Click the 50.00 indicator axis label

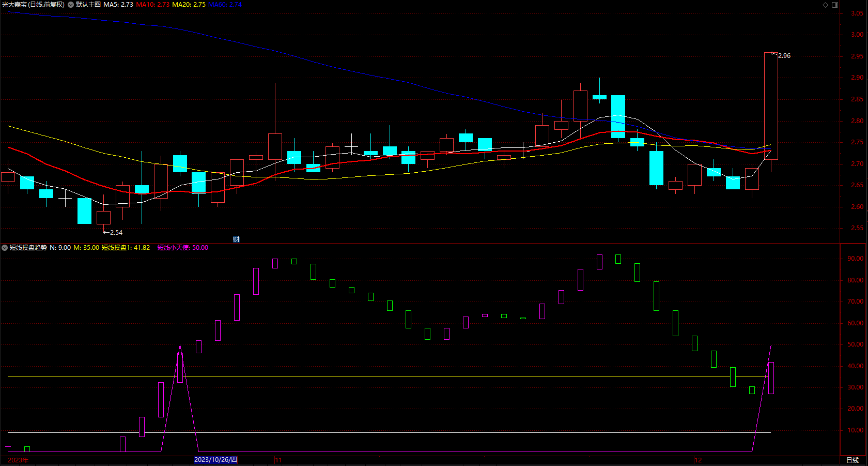856,344
